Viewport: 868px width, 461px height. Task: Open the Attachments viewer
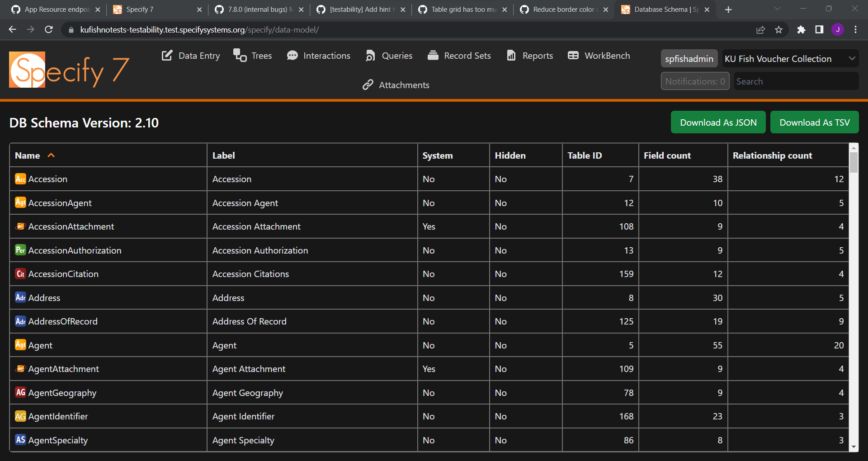[x=395, y=85]
